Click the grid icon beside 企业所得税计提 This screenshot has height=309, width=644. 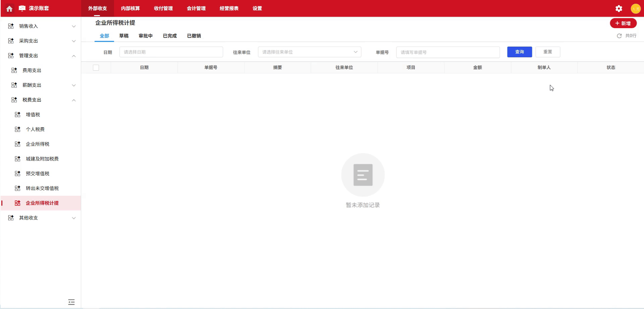click(17, 203)
